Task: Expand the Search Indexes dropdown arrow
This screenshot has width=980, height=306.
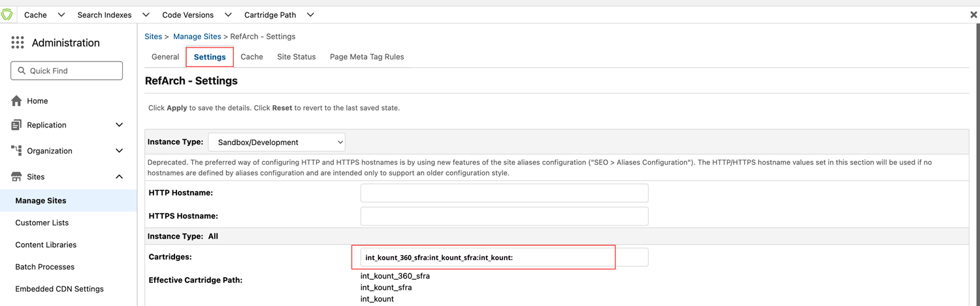Action: coord(146,14)
